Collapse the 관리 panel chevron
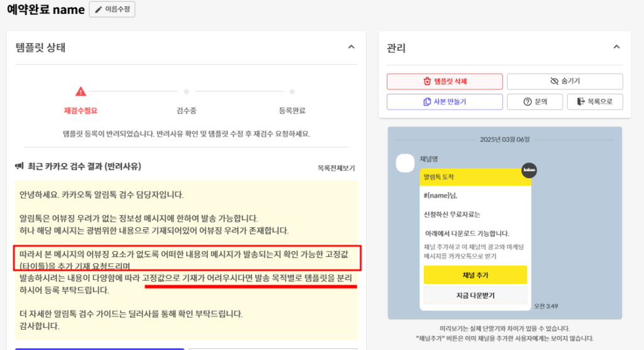The height and width of the screenshot is (350, 644). tap(616, 47)
